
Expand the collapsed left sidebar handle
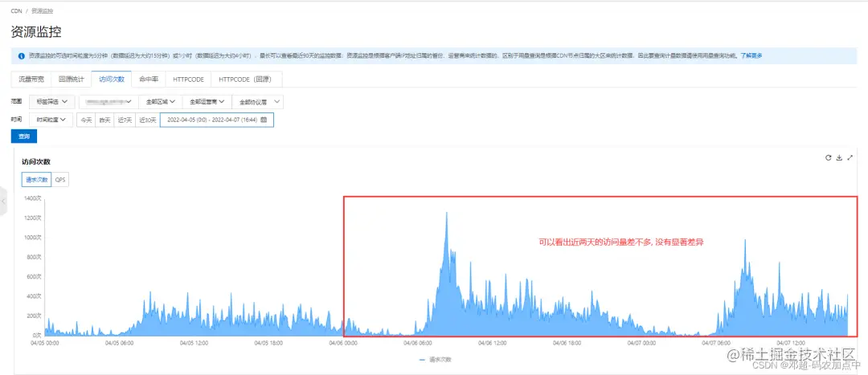click(2, 202)
